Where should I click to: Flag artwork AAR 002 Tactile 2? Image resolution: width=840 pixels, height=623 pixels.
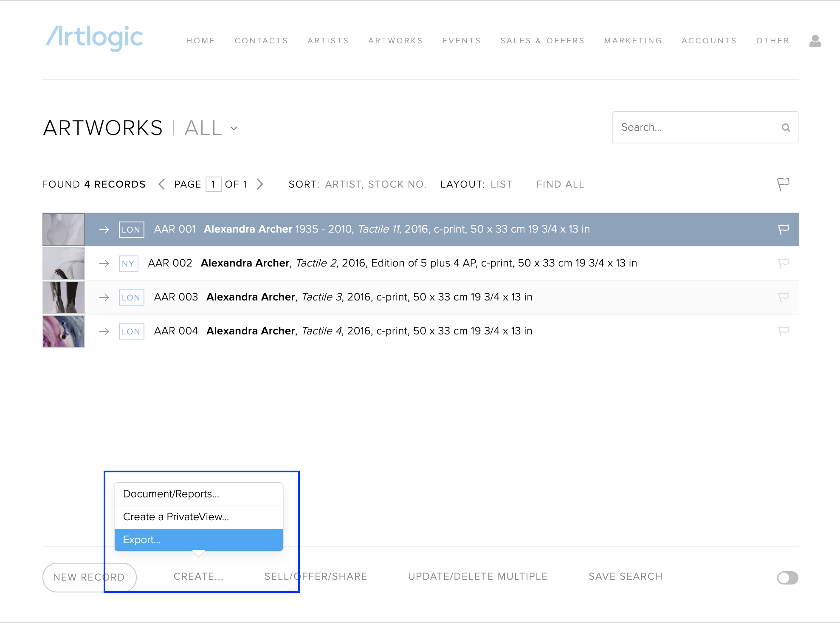coord(783,263)
